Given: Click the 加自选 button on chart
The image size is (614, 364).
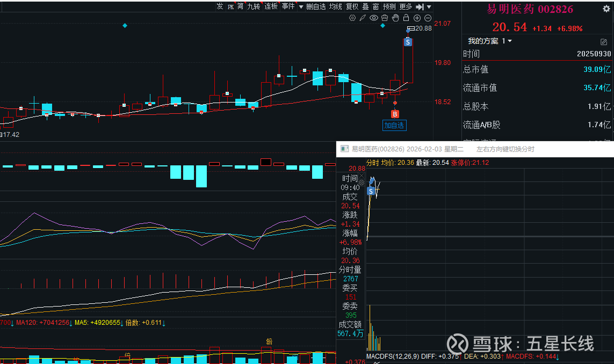Looking at the screenshot, I should point(394,125).
